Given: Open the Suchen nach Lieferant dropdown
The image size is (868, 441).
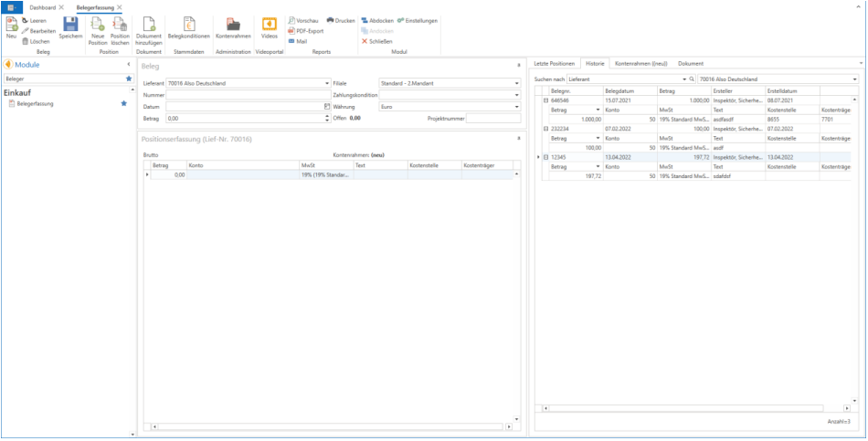Looking at the screenshot, I should click(683, 80).
